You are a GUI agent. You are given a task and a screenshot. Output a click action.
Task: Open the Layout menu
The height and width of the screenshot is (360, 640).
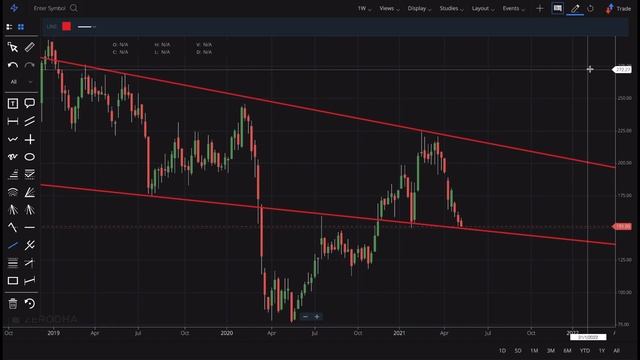tap(482, 8)
